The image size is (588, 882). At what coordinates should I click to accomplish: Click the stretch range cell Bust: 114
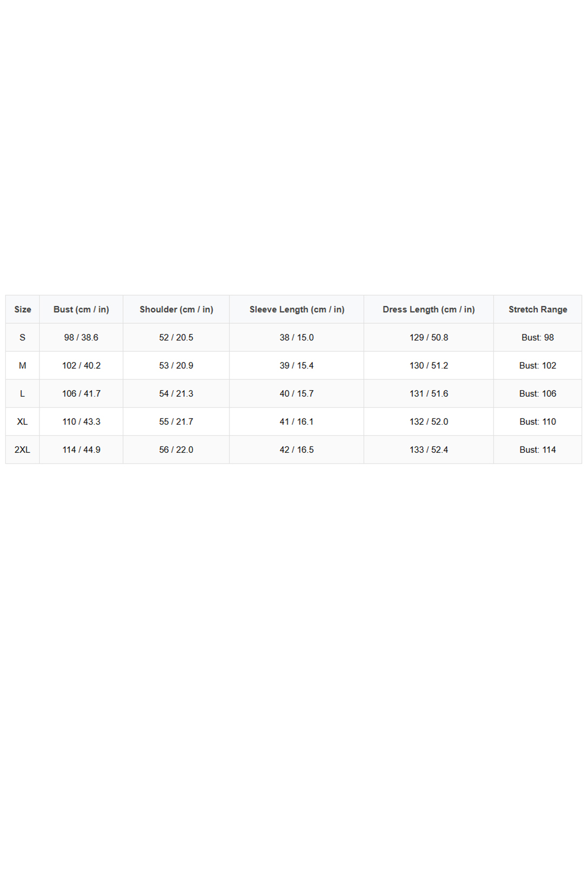point(538,450)
